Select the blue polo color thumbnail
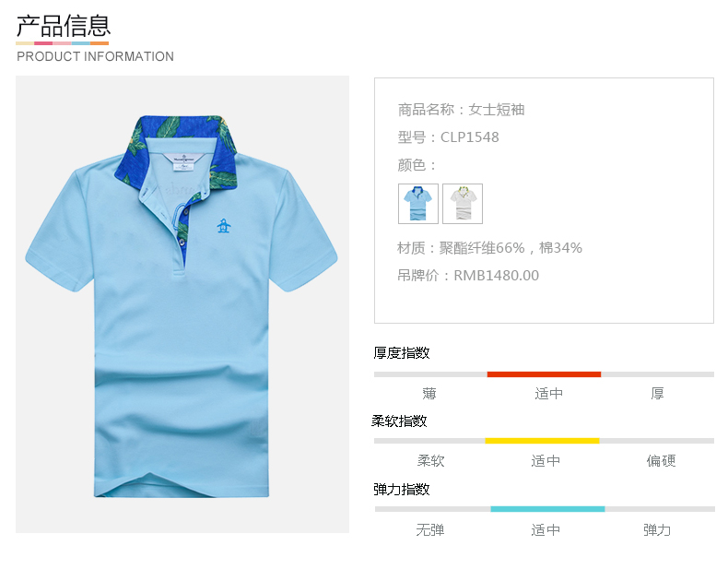Screen dimensions: 728x581 (x=417, y=204)
